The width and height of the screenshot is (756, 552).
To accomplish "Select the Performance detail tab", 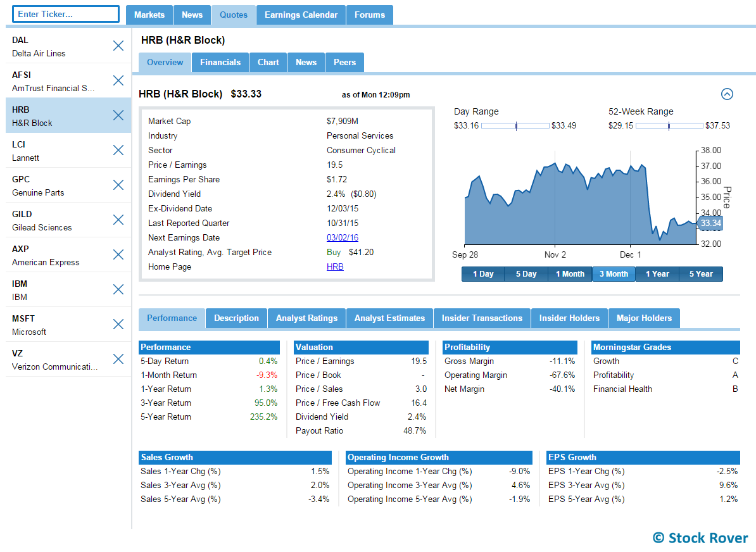I will click(x=172, y=318).
